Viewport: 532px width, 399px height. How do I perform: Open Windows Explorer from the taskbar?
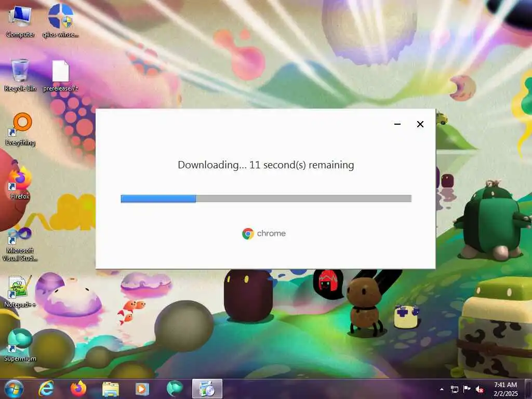click(x=110, y=389)
